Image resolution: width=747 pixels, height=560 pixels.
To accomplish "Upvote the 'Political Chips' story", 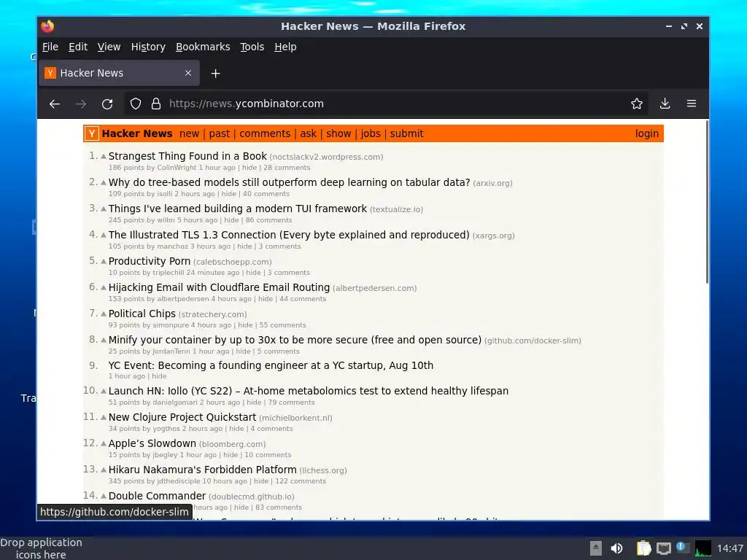I will coord(104,314).
